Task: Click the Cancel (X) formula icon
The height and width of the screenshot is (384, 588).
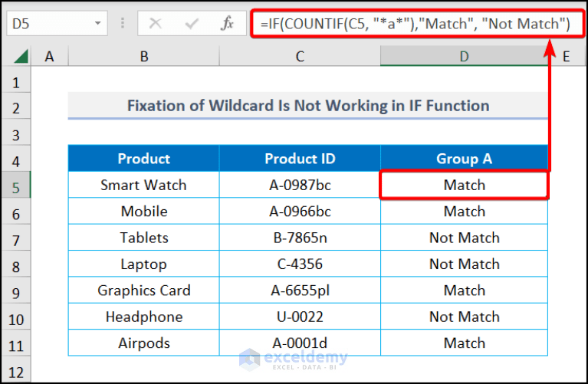Action: 156,24
